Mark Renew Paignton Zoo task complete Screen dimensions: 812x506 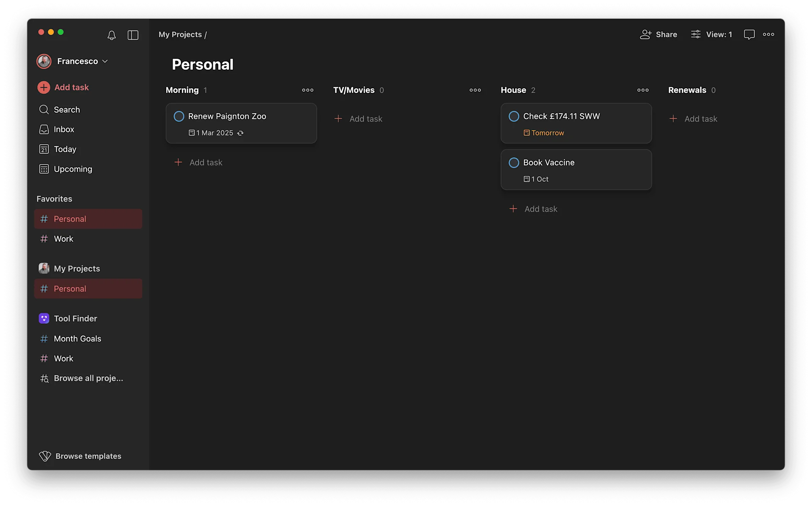click(178, 116)
